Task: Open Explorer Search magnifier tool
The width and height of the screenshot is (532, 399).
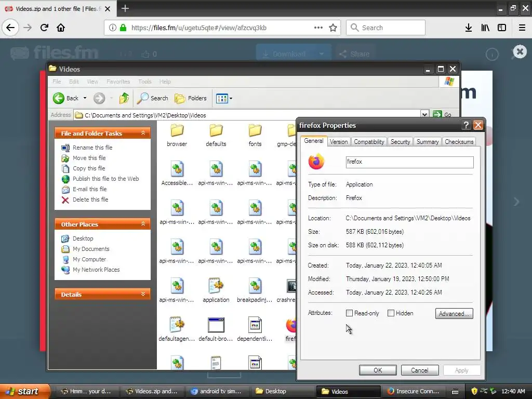Action: pyautogui.click(x=152, y=98)
